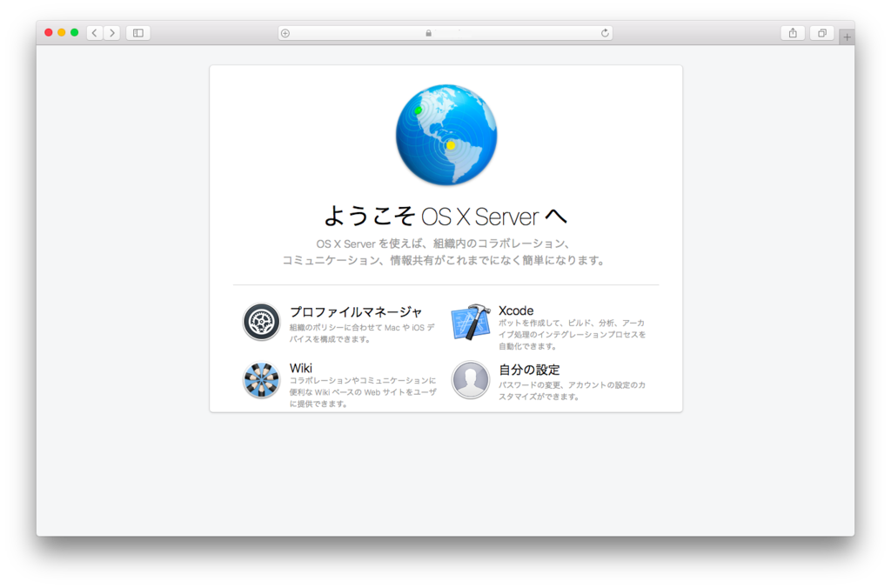The width and height of the screenshot is (891, 588).
Task: Click the OS X Server globe logo
Action: coord(445,134)
